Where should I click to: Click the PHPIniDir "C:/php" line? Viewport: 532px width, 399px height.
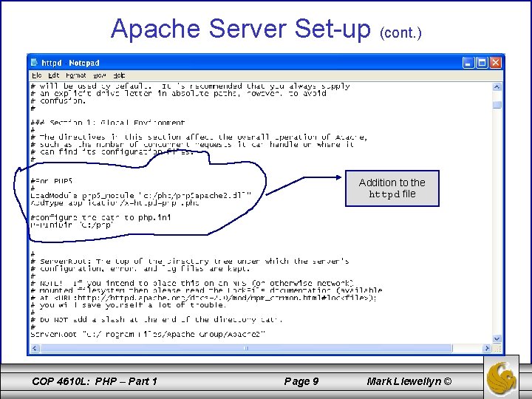[x=71, y=225]
